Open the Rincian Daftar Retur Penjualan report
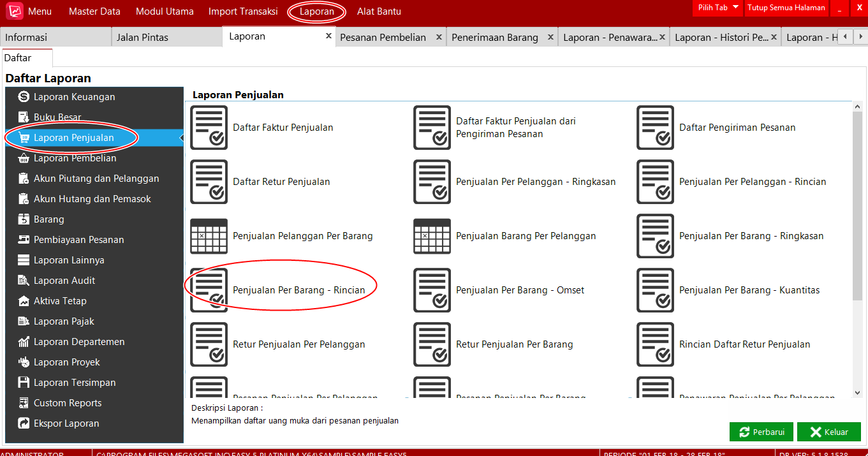868x456 pixels. click(x=746, y=344)
